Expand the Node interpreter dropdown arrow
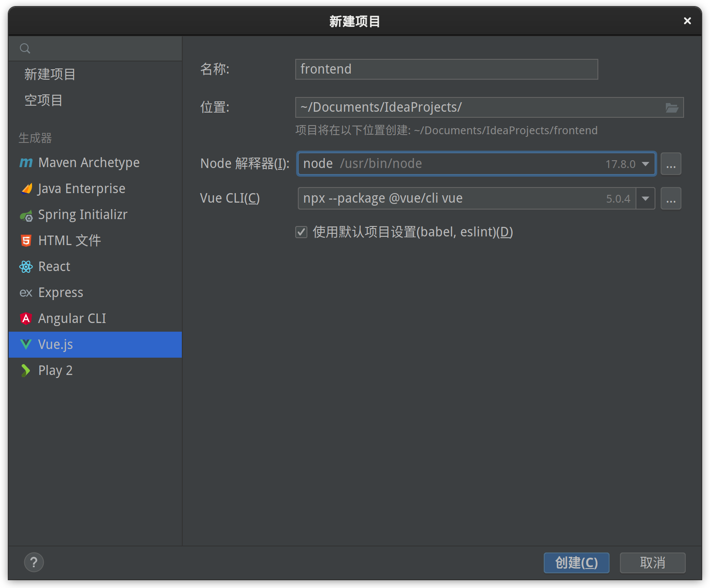Screen dimensions: 710x588 tap(645, 164)
